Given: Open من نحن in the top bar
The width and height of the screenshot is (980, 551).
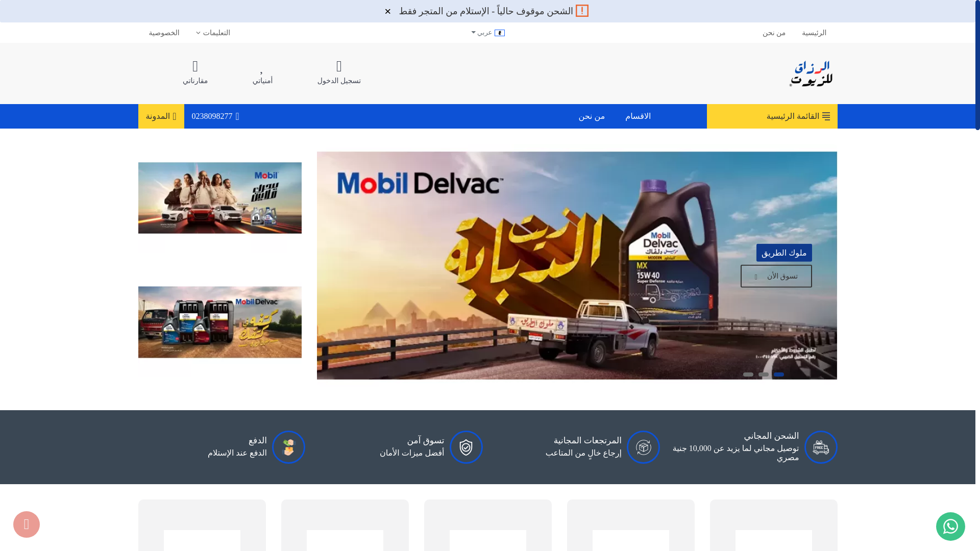Looking at the screenshot, I should pos(774,33).
